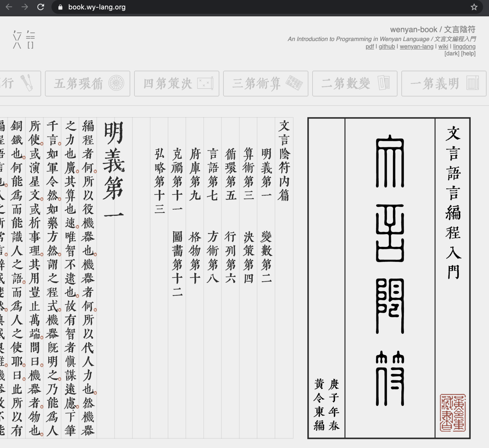Follow the wenyan-lang link
Viewport: 489px width, 448px height.
[x=417, y=46]
